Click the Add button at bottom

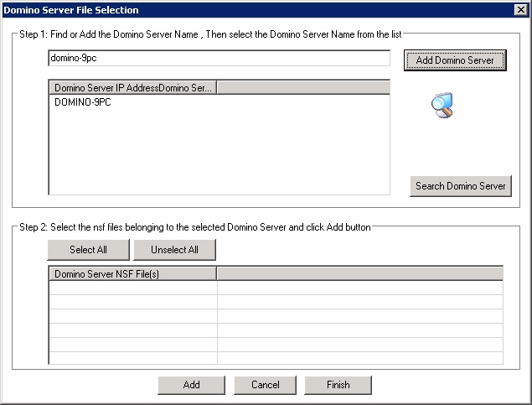191,385
